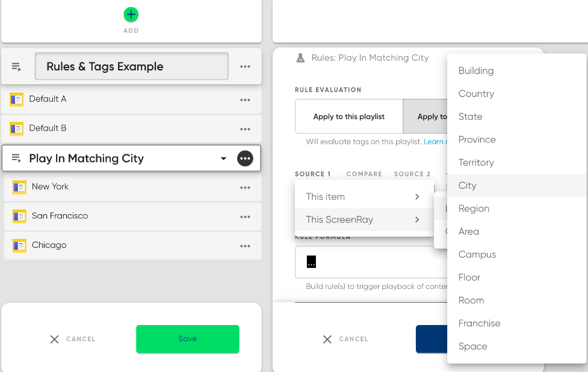
Task: Click the Chicago media icon
Action: tap(19, 246)
